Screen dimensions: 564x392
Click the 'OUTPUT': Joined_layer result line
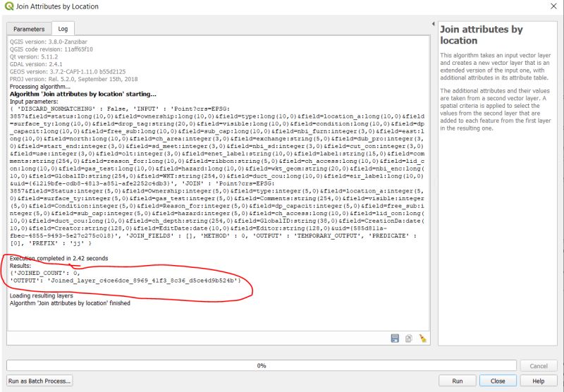(125, 280)
